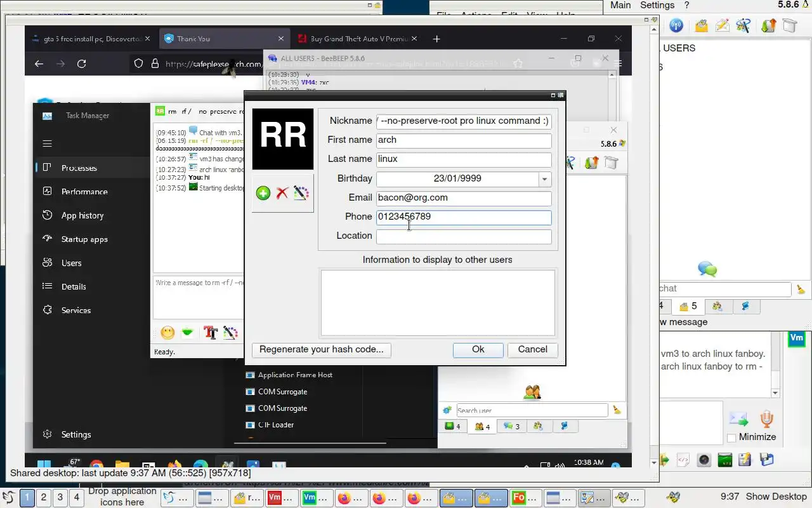Select the saved chats tab showing 5
The width and height of the screenshot is (812, 508).
click(688, 306)
